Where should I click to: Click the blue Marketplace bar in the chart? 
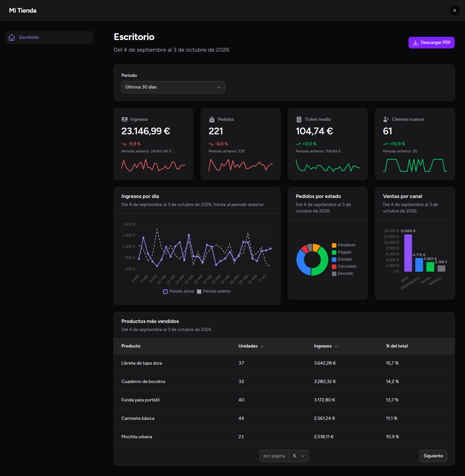point(419,265)
